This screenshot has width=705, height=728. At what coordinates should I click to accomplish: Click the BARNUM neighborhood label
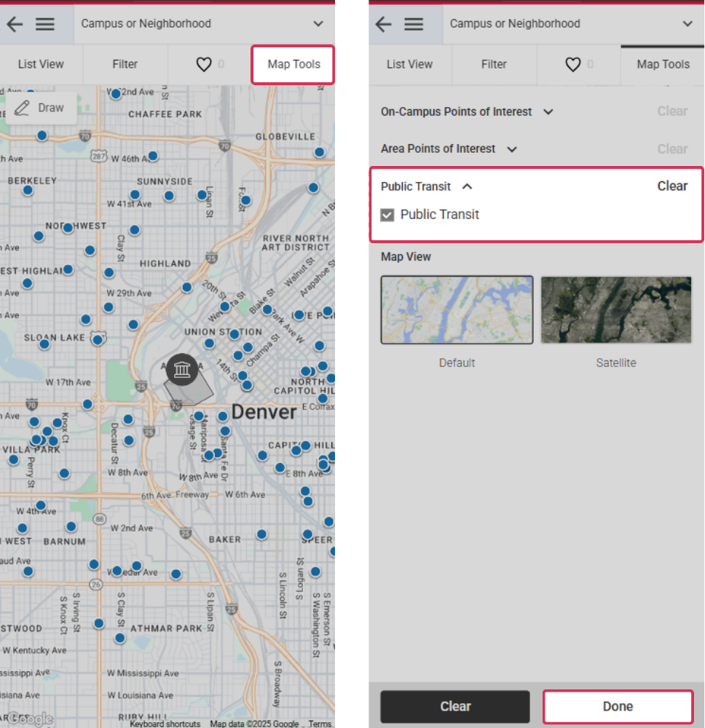tap(65, 542)
